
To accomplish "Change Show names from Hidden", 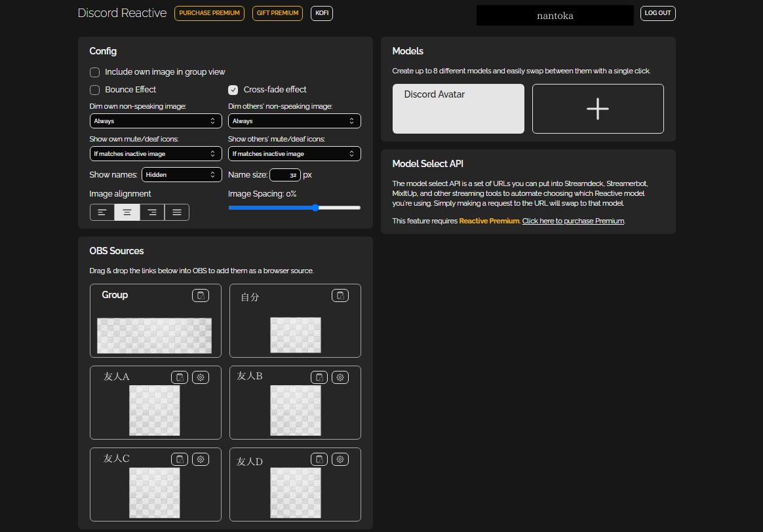I will coord(182,174).
